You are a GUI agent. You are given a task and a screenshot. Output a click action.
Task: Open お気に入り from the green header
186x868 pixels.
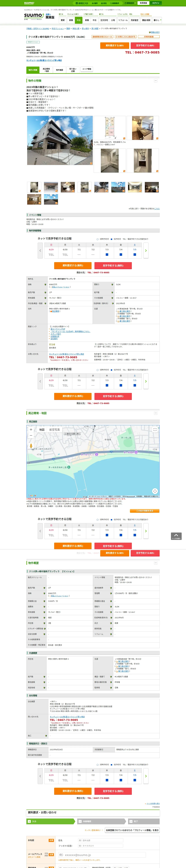click(x=82, y=3)
